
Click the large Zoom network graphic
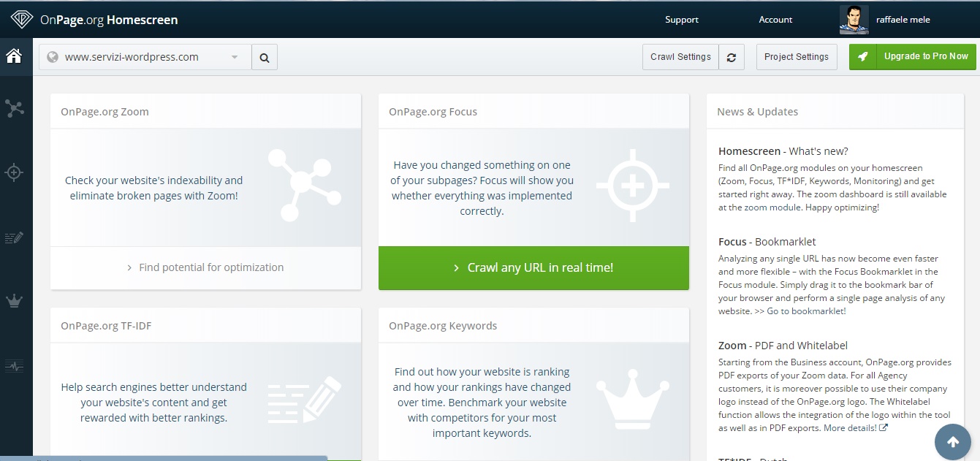303,185
